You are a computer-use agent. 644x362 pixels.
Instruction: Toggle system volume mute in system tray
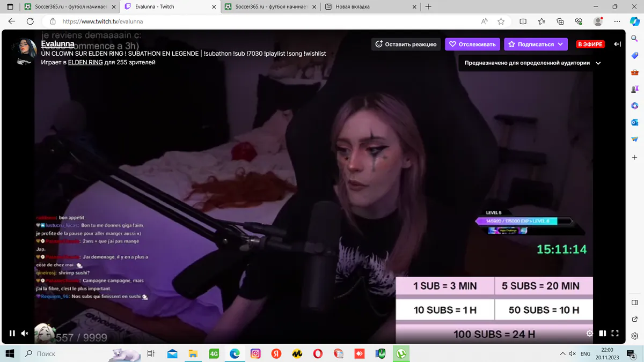[572, 353]
